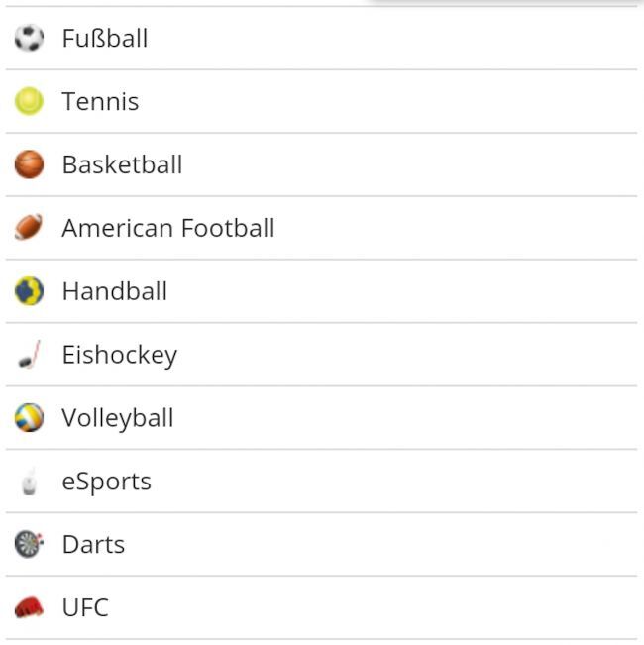Open the UFC category
Screen dimensions: 644x645
pos(85,607)
